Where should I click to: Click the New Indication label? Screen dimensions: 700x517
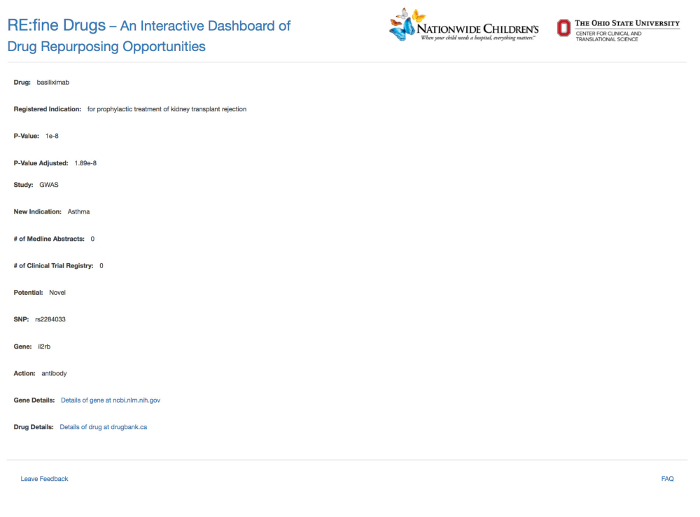click(37, 212)
